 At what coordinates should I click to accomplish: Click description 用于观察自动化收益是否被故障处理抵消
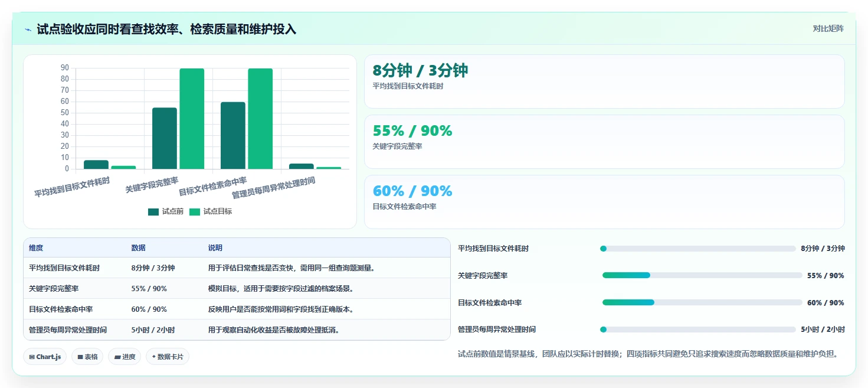pyautogui.click(x=274, y=330)
